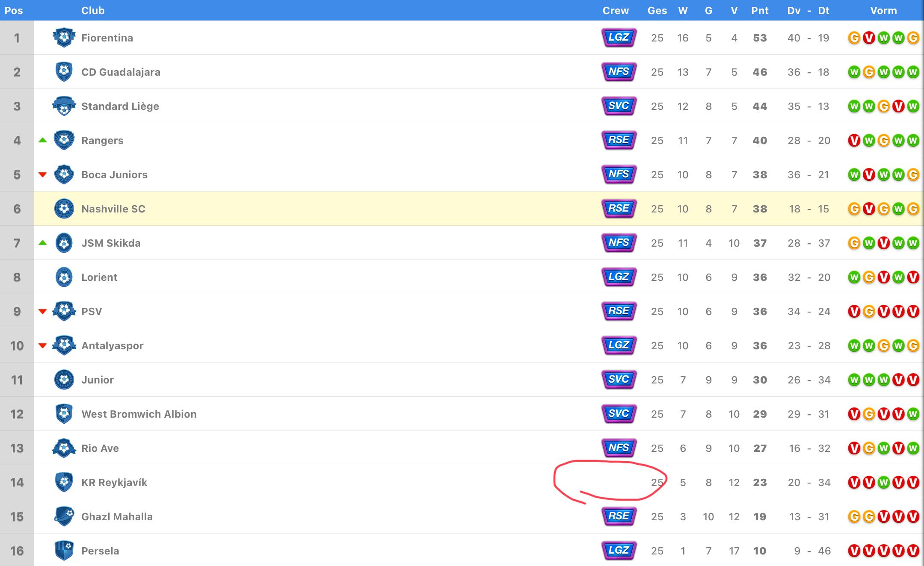
Task: Click the Junior club crest icon
Action: tap(64, 380)
